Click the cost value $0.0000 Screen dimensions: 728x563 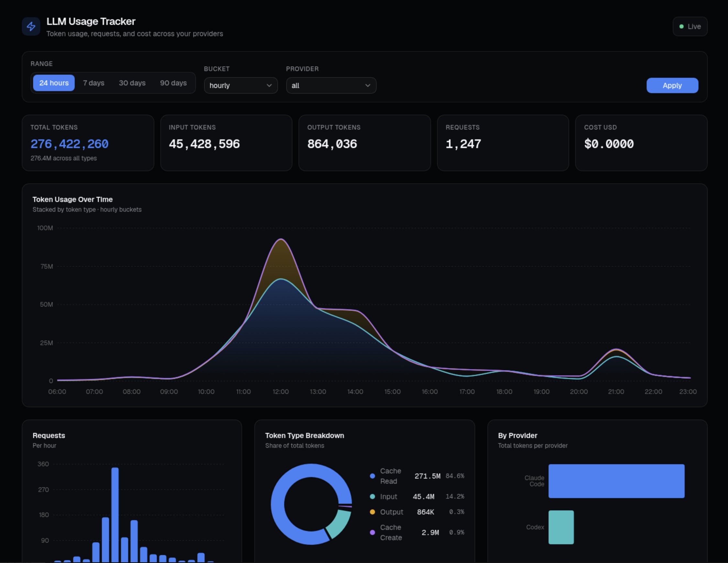pos(609,144)
